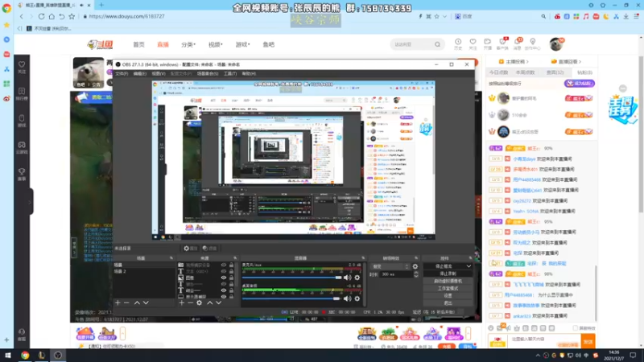644x362 pixels.
Task: Open transition properties with the gear icon
Action: (415, 266)
